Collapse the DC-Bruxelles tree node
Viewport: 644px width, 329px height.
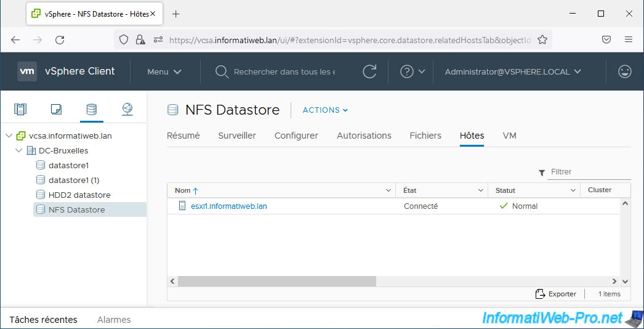pos(20,150)
